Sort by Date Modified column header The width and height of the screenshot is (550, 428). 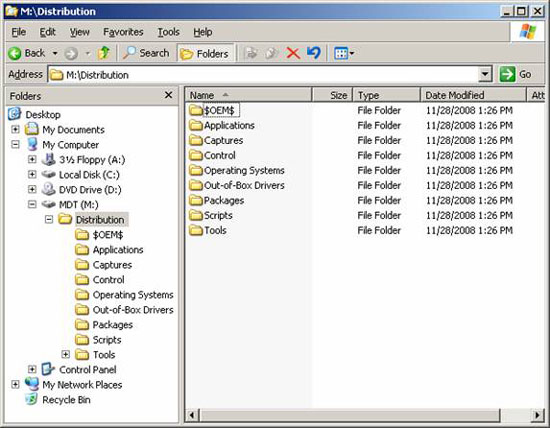(473, 95)
